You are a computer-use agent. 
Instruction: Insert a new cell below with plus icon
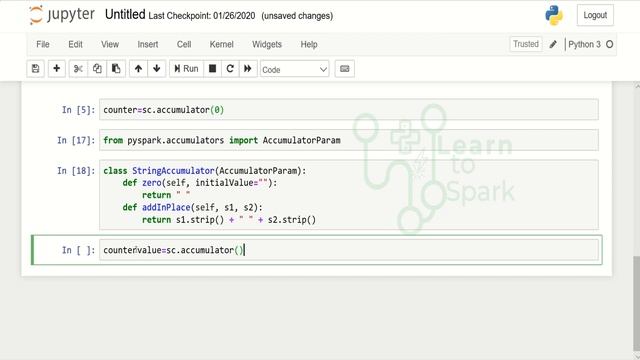click(x=57, y=69)
